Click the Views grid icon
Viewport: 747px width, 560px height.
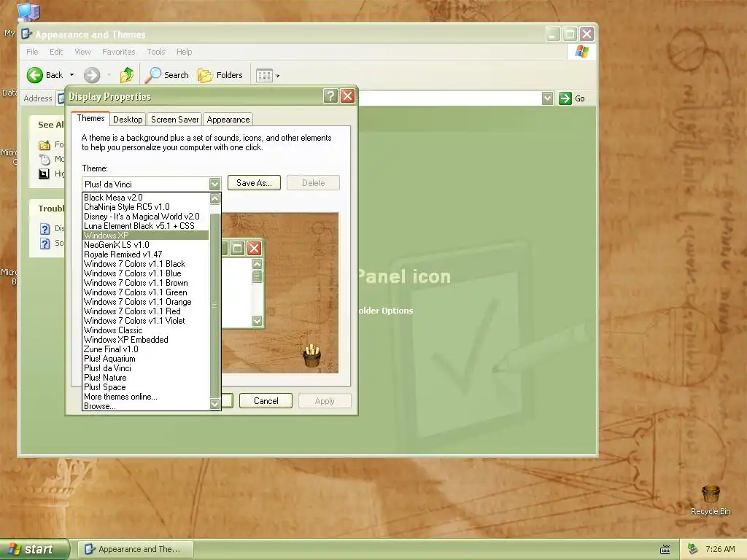point(264,75)
